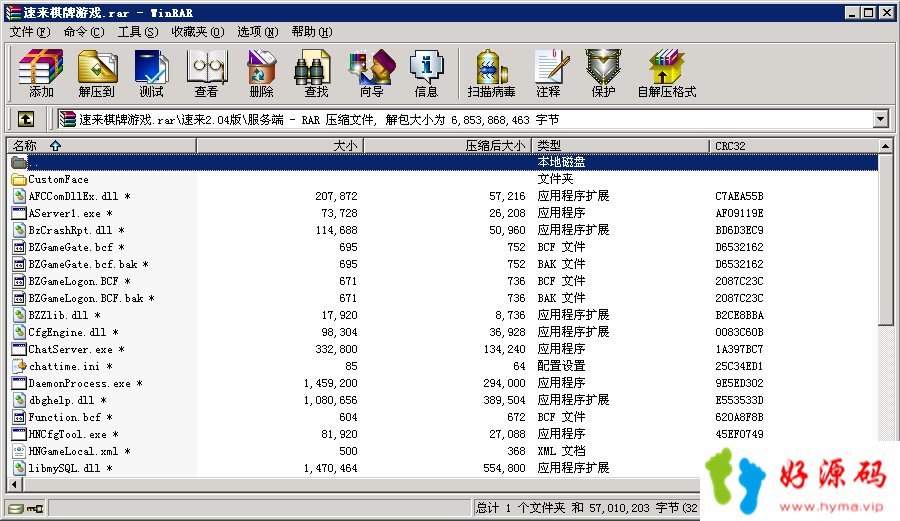Select the dbghelp.dll file
Screen dimensions: 900x521
click(61, 401)
